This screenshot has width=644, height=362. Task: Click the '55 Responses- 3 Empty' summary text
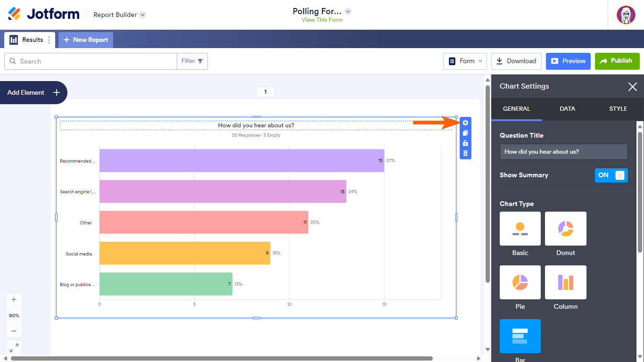pos(256,135)
